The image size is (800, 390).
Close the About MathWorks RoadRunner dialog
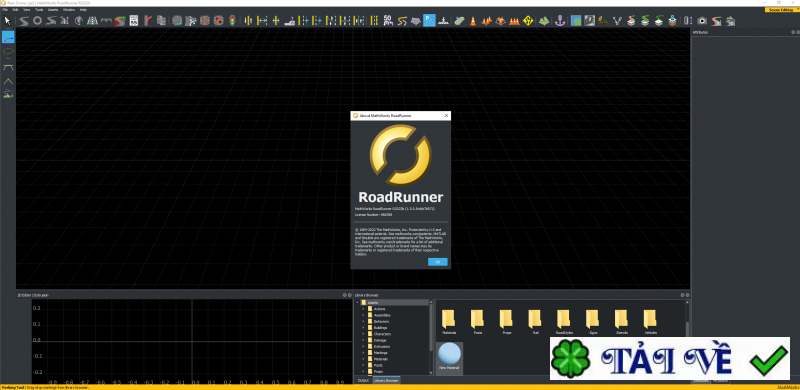(446, 116)
